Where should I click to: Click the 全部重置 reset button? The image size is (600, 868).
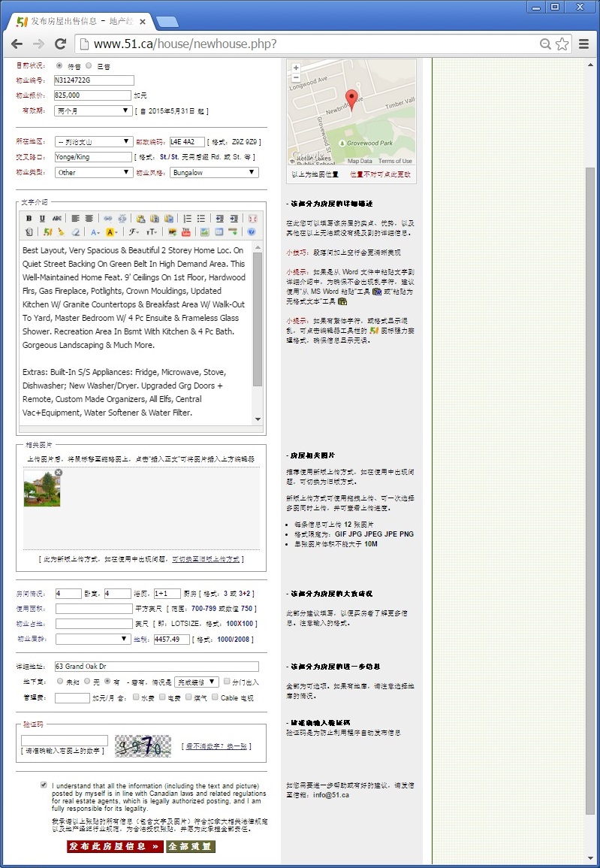coord(191,846)
